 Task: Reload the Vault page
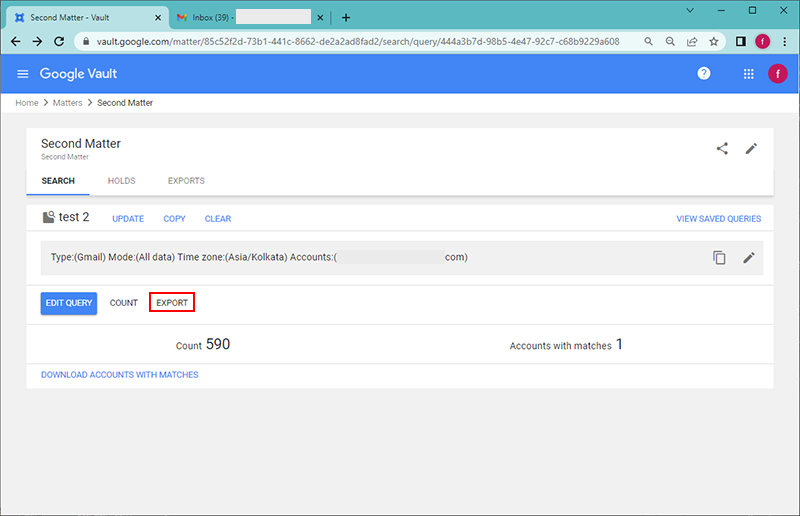pyautogui.click(x=59, y=41)
